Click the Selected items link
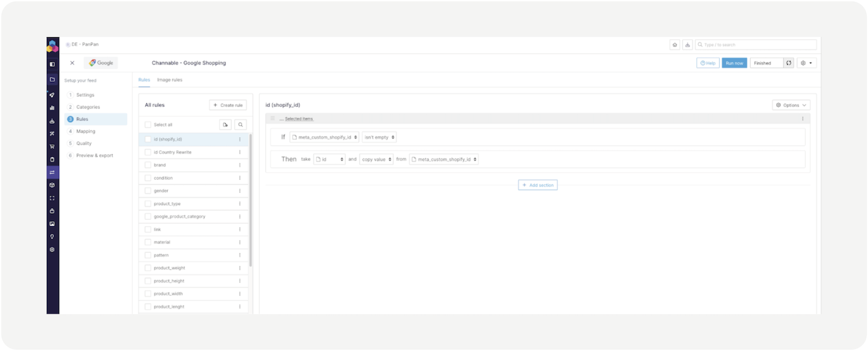Screen dimensions: 868x350 [299, 118]
